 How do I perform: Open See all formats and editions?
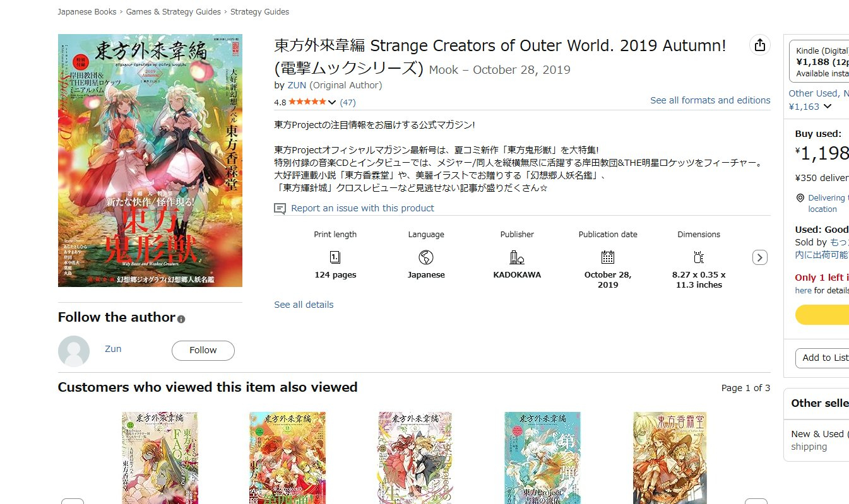coord(710,100)
